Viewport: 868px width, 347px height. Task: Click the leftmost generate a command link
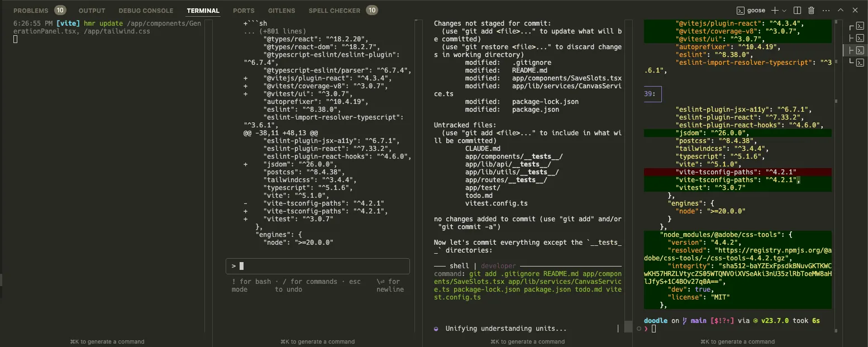click(107, 341)
